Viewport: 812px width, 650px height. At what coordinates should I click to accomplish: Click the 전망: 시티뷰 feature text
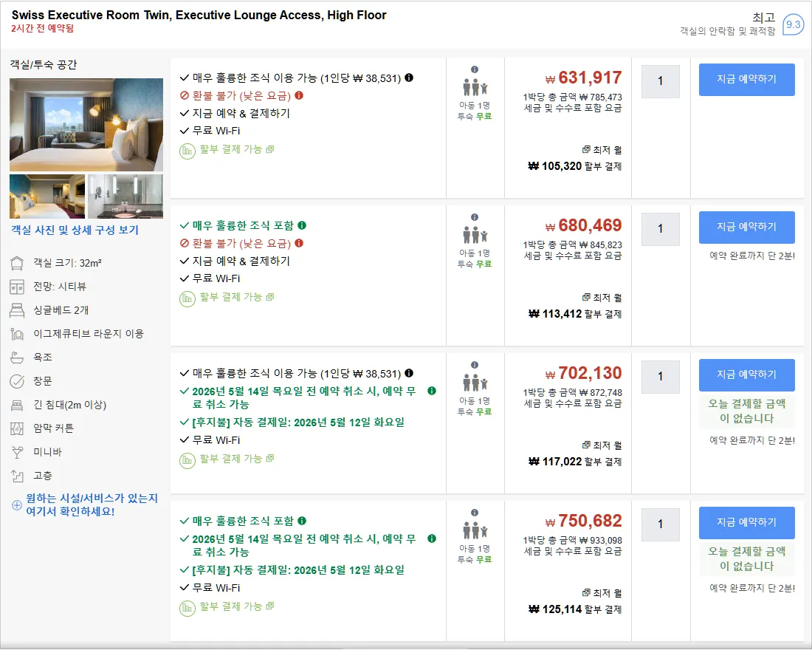60,287
